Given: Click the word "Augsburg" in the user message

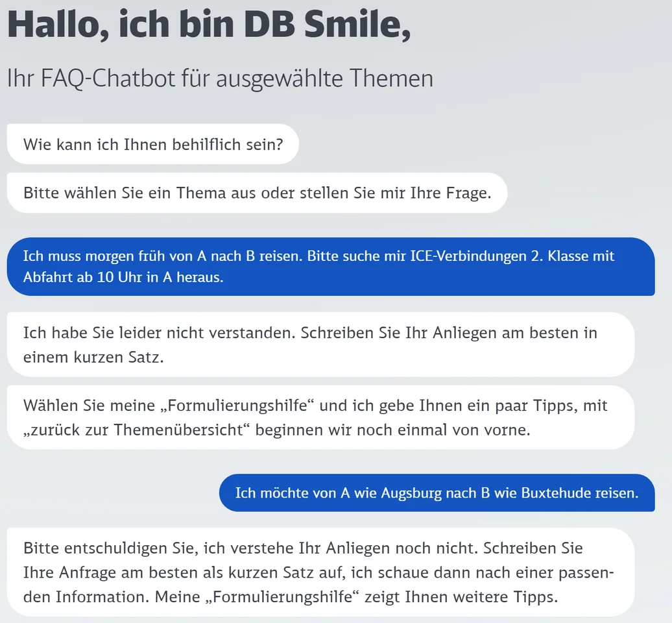Looking at the screenshot, I should (411, 493).
